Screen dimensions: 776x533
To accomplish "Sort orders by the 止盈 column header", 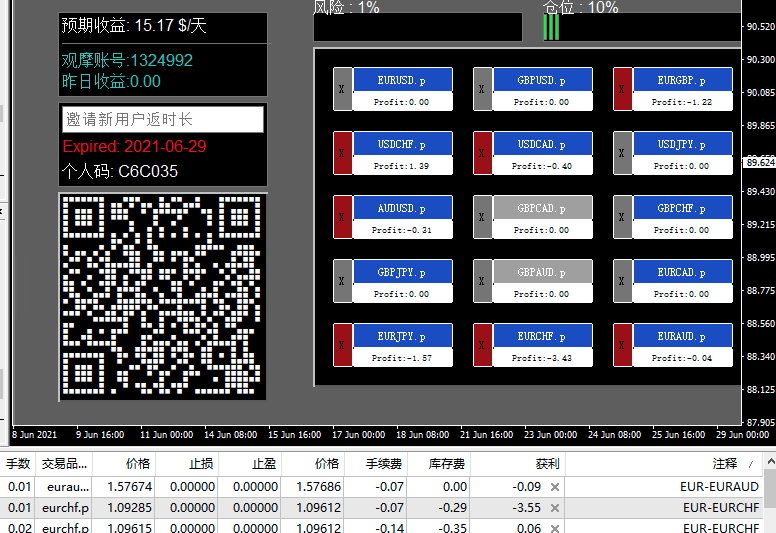I will [249, 464].
